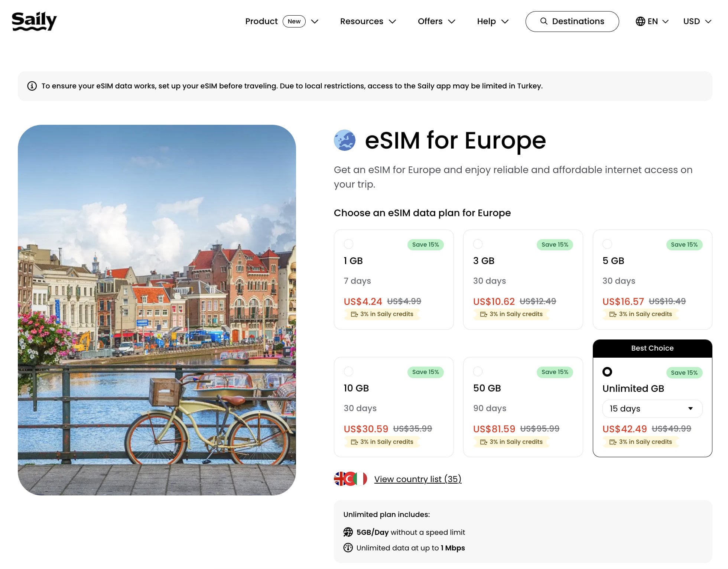This screenshot has width=728, height=569.
Task: Click the credits wallet icon on 3 GB plan
Action: [x=484, y=314]
